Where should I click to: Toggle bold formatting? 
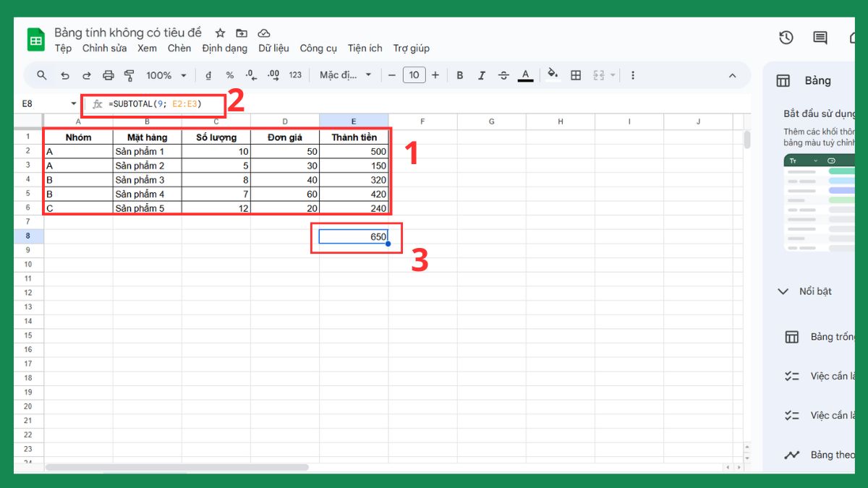click(x=459, y=74)
